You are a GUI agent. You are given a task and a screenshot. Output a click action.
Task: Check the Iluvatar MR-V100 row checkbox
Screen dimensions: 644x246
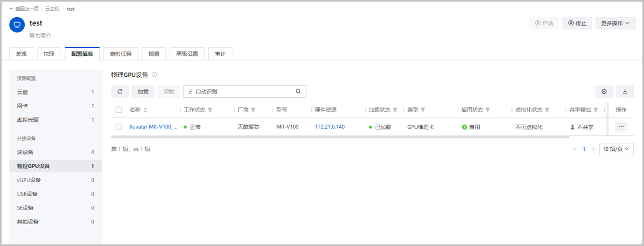[x=119, y=127]
